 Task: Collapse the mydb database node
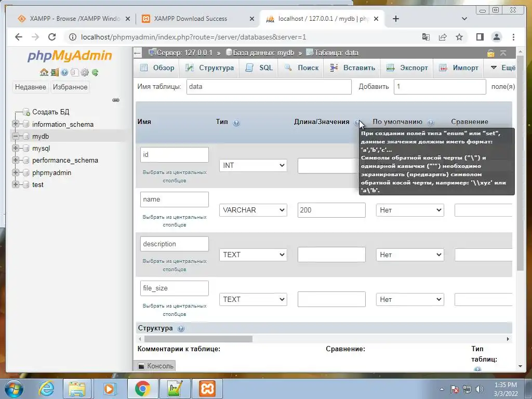[x=15, y=136]
